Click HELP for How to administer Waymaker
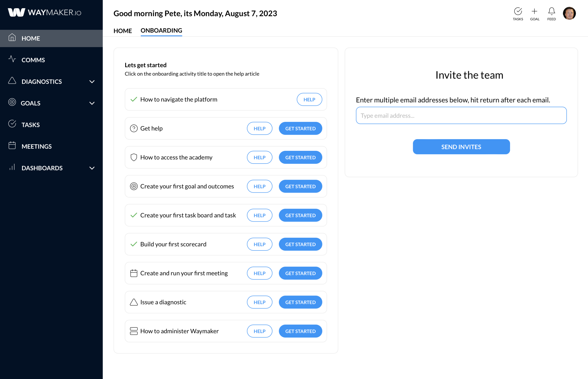588x379 pixels. click(259, 331)
